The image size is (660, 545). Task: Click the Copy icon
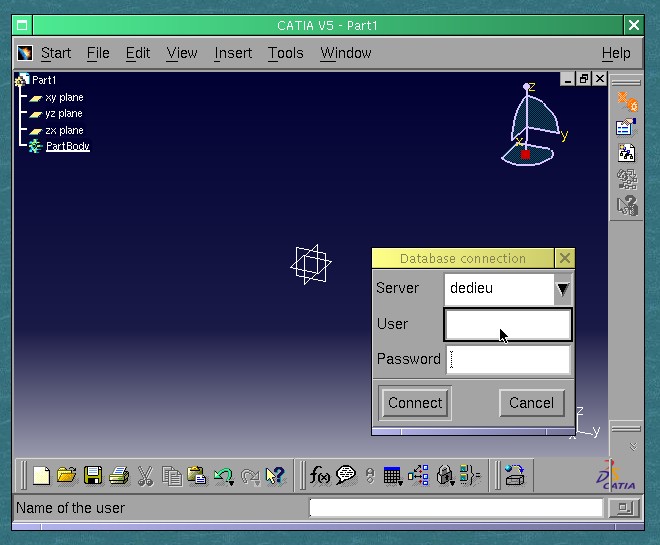tap(172, 476)
